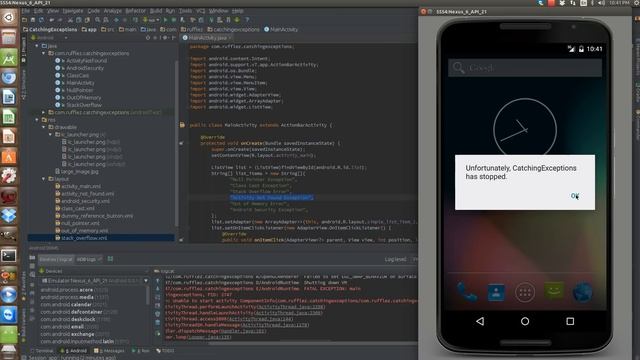
Task: Click the Find magnifier icon in toolbar
Action: 98,20
